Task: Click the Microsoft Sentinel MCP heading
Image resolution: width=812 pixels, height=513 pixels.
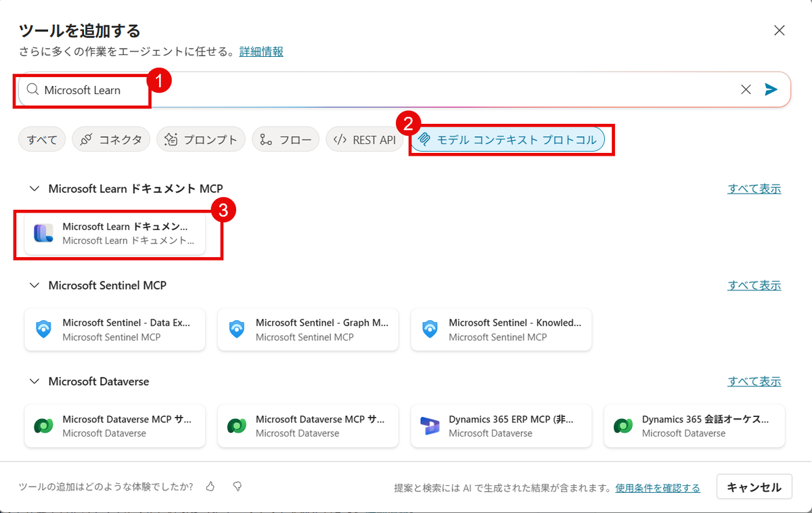Action: (x=108, y=286)
